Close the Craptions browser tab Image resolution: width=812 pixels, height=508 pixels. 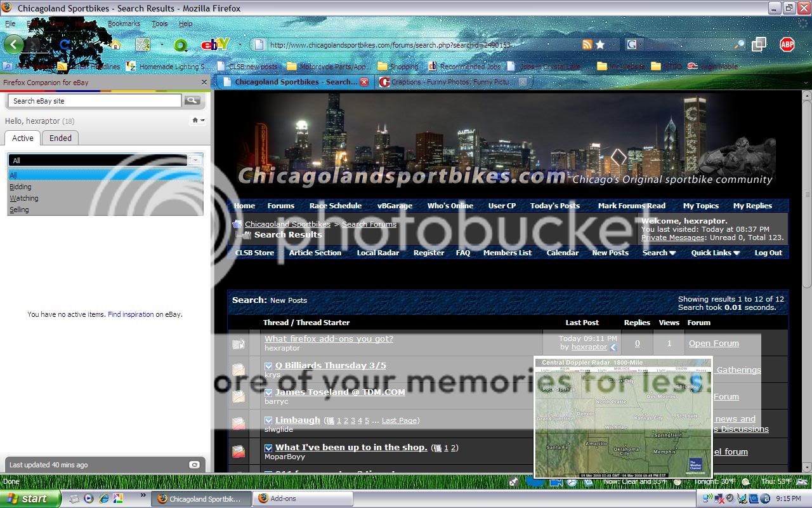pos(523,82)
